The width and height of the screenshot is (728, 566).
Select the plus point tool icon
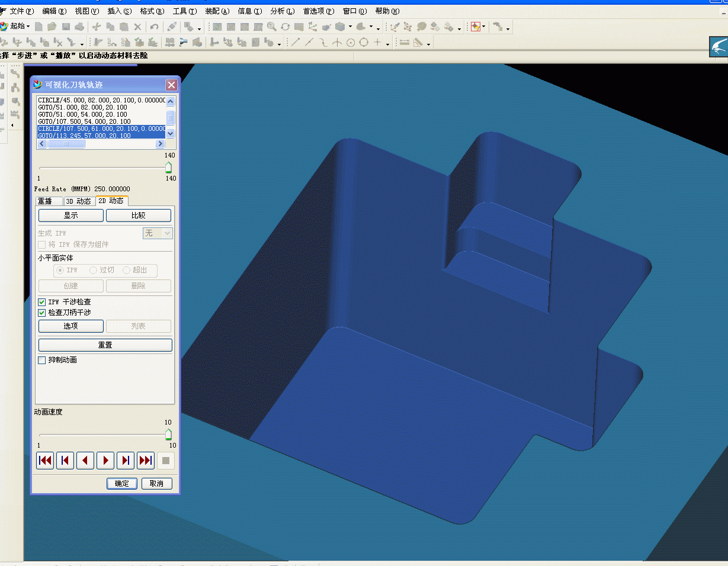click(x=377, y=43)
